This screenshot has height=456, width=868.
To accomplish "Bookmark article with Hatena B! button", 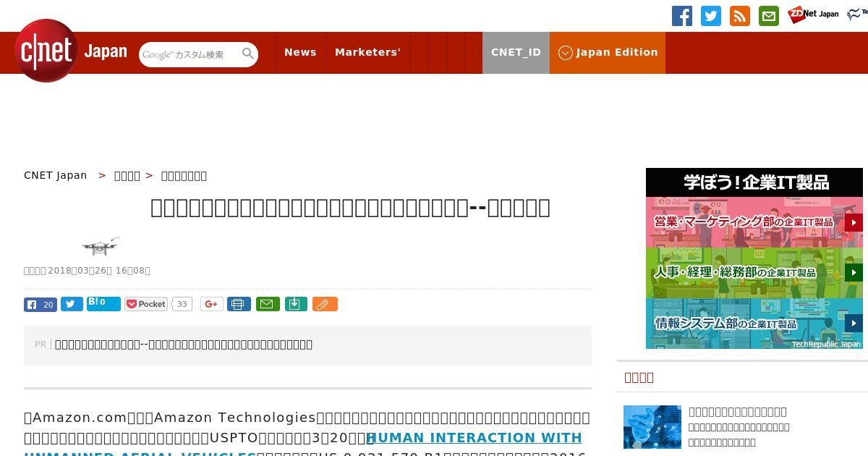I will tap(103, 303).
